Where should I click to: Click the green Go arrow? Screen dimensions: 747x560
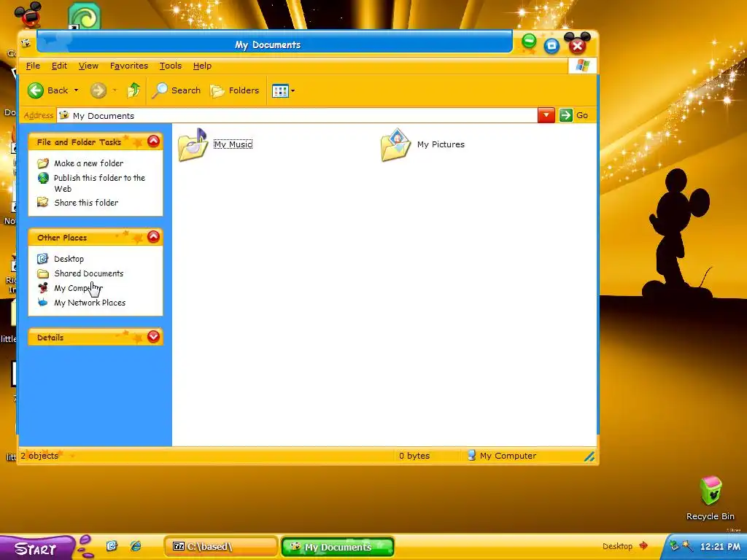[565, 115]
